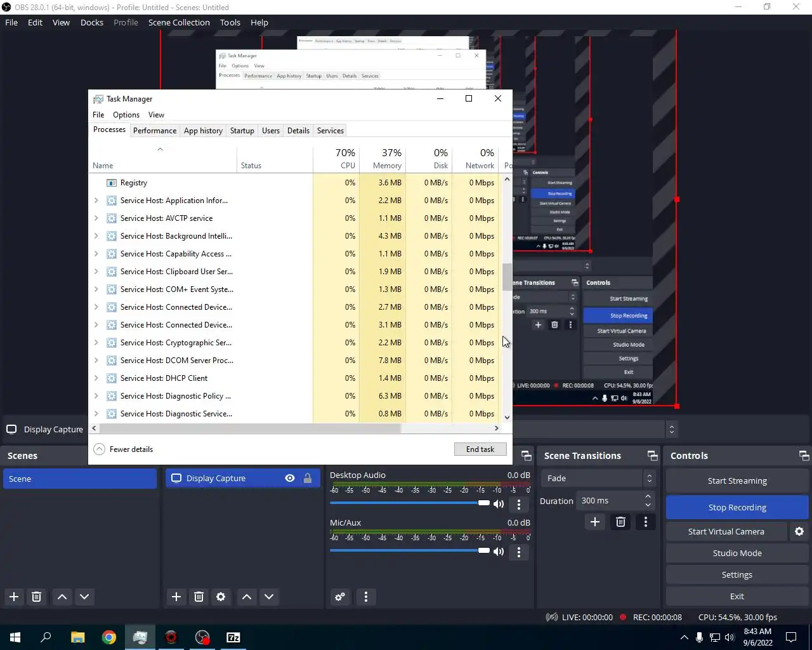Pop out the audio mixer dock icon
Viewport: 812px width, 650px height.
pyautogui.click(x=526, y=456)
